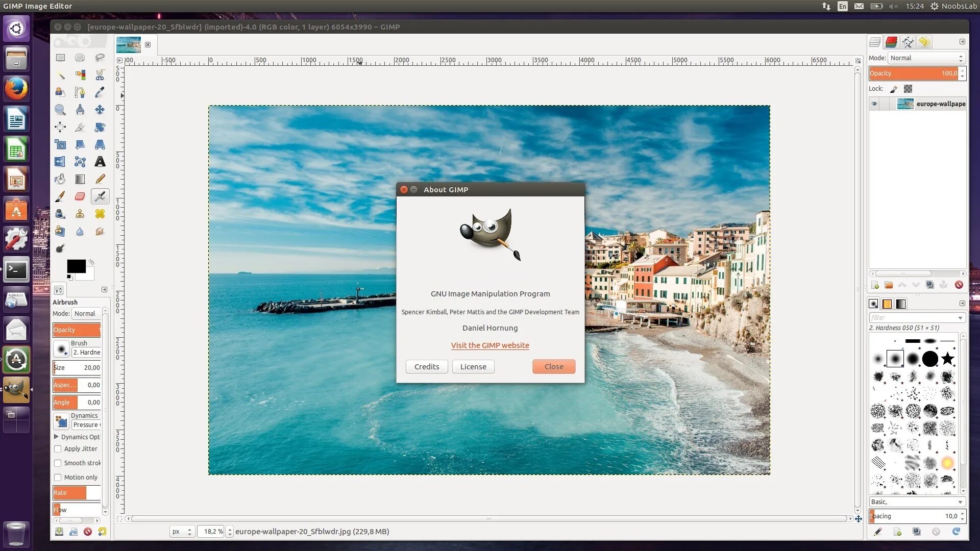Click the black foreground color swatch
This screenshot has width=980, height=551.
click(x=76, y=266)
